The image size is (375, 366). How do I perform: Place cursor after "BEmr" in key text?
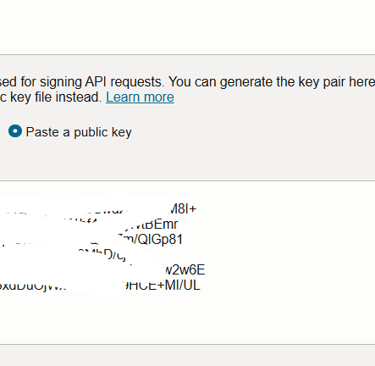pos(179,225)
